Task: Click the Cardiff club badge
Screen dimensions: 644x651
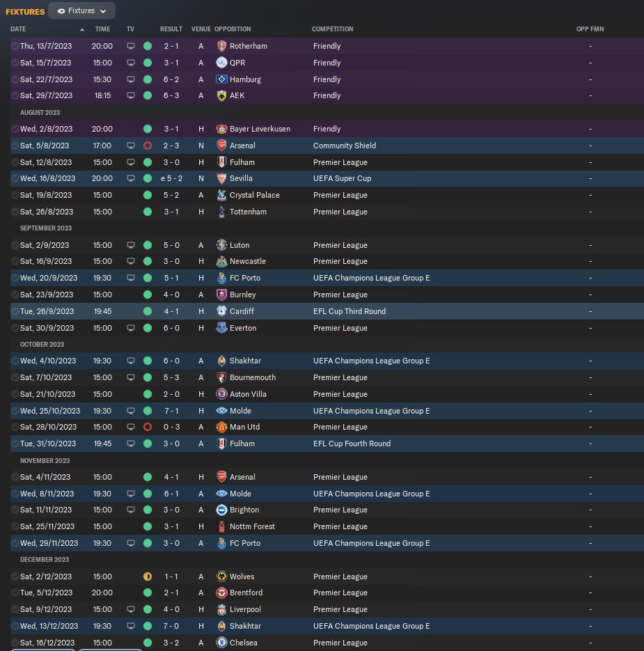Action: point(221,311)
